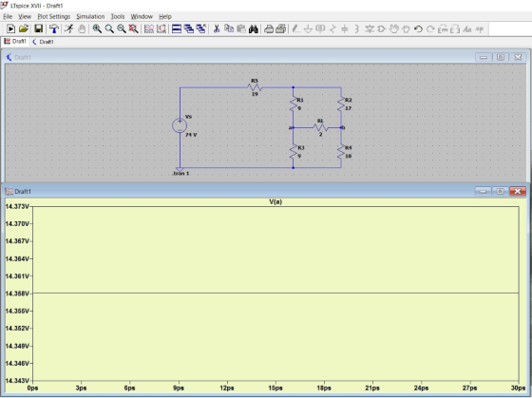Zoom to fit with crossed magnifier
The image size is (532, 398).
click(134, 29)
